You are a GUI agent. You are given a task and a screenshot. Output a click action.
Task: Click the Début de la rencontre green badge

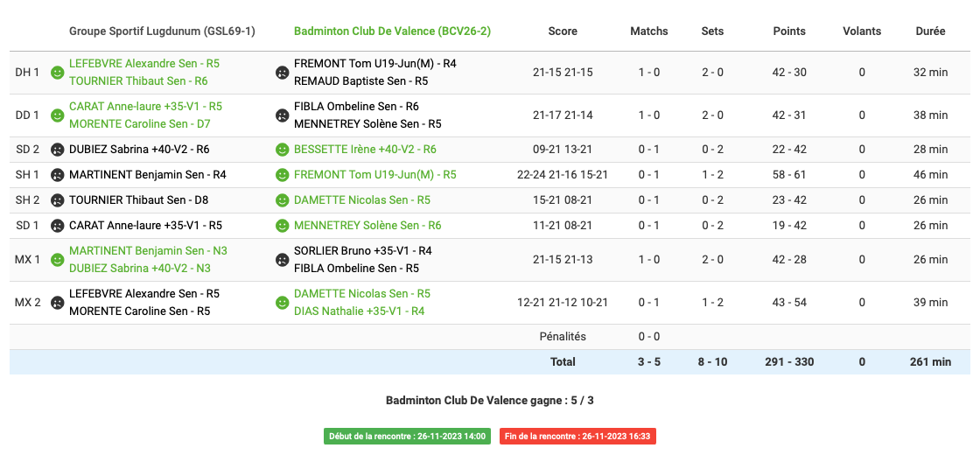408,437
